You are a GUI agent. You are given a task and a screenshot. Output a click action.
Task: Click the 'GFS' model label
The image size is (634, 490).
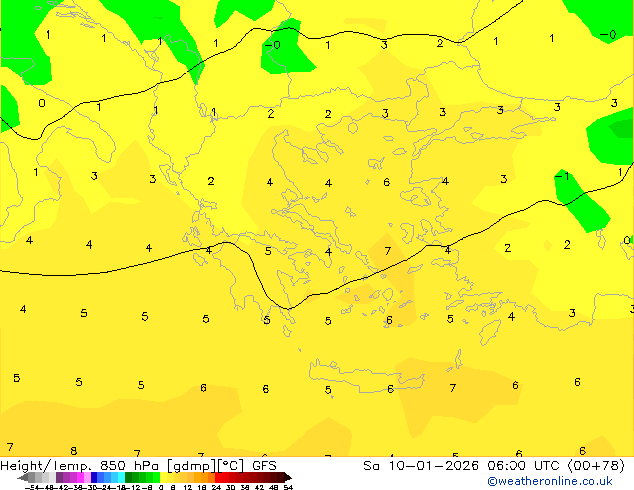point(264,466)
